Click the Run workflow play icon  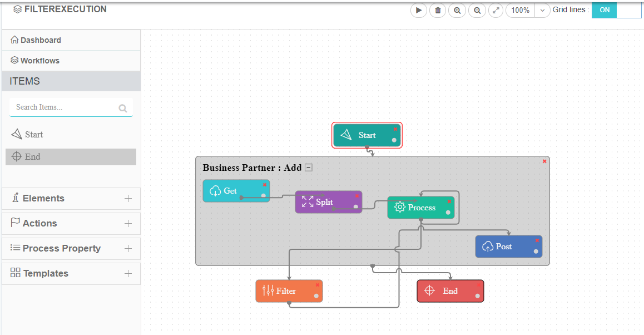point(418,11)
